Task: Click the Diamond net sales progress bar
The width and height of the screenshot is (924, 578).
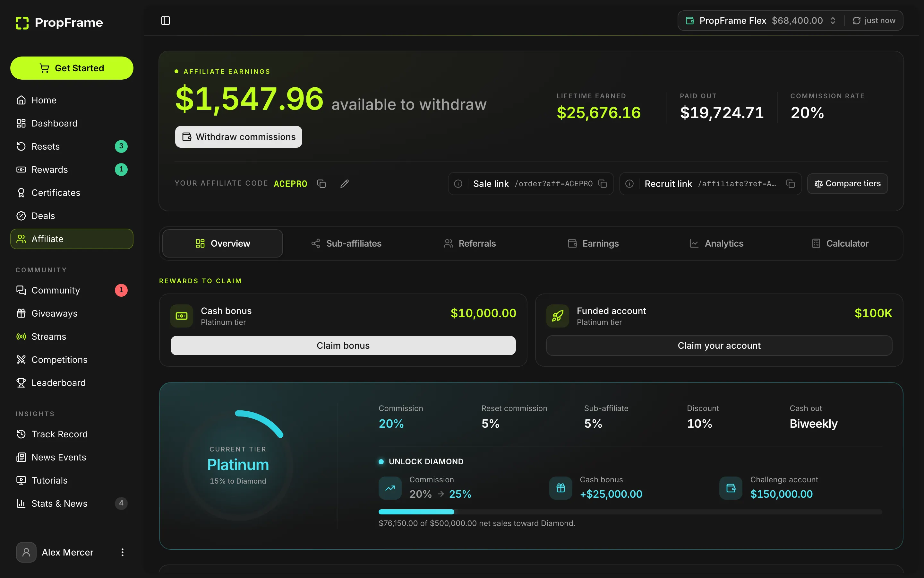Action: (x=630, y=512)
